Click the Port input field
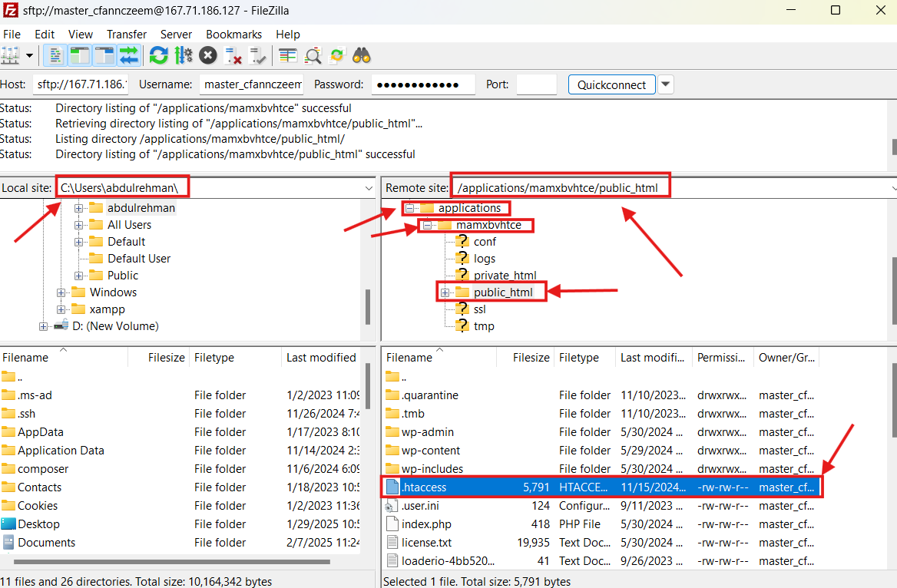 click(x=536, y=84)
